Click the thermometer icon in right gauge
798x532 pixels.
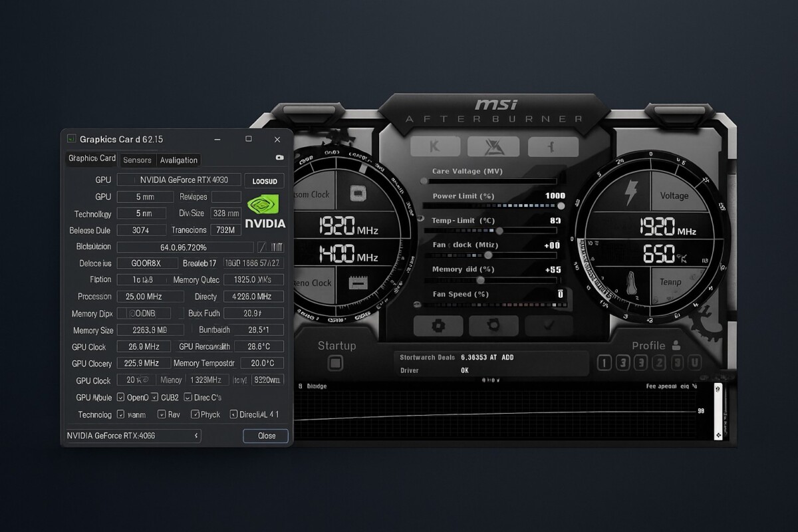tap(632, 283)
